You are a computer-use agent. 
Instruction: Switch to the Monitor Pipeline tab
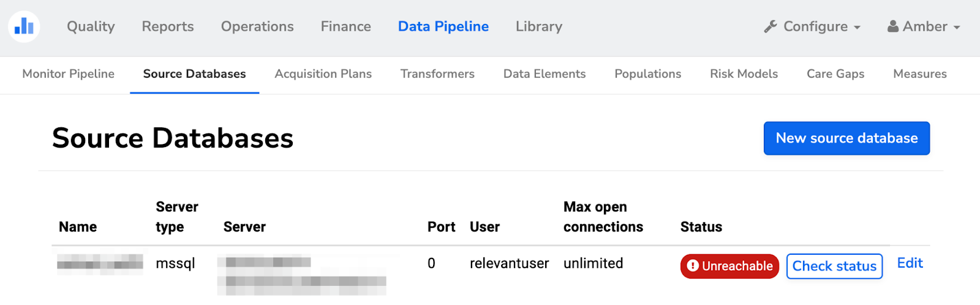[x=68, y=74]
